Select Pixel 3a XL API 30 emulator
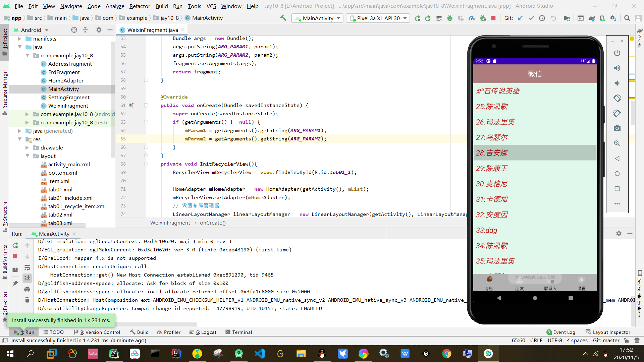This screenshot has height=362, width=644. 377,18
